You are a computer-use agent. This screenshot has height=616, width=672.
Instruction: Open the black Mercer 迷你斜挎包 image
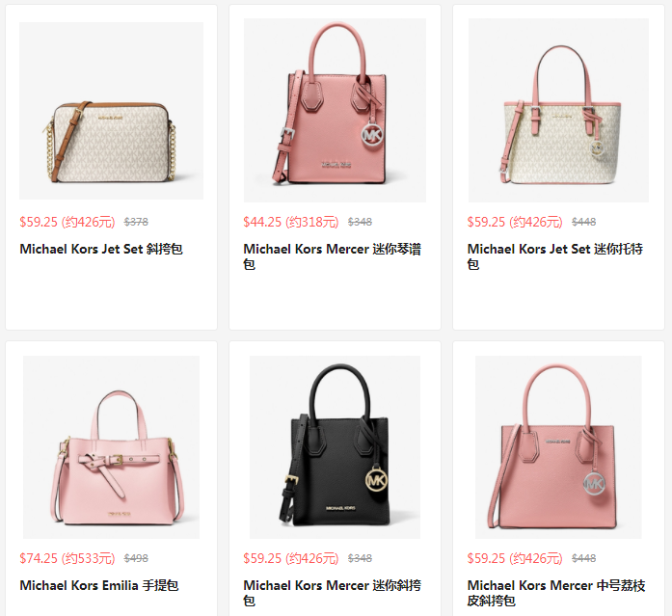click(335, 446)
